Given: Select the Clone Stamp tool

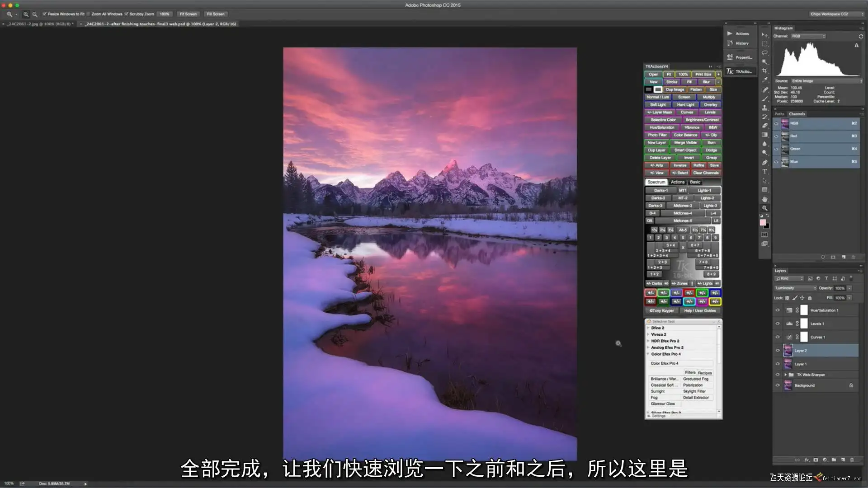Looking at the screenshot, I should (764, 108).
